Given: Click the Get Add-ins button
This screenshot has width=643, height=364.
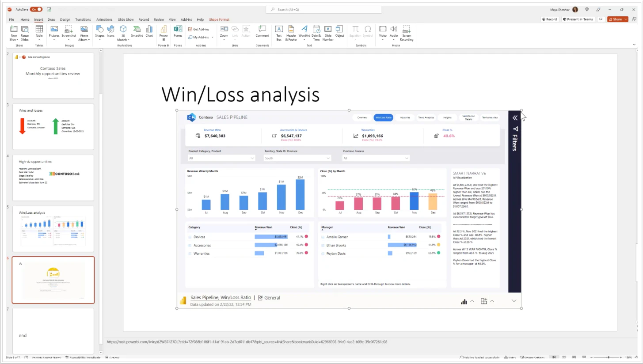Looking at the screenshot, I should pyautogui.click(x=199, y=29).
